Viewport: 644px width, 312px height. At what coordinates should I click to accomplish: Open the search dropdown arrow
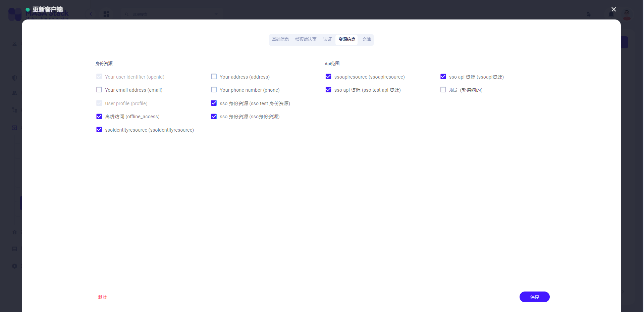point(216,14)
